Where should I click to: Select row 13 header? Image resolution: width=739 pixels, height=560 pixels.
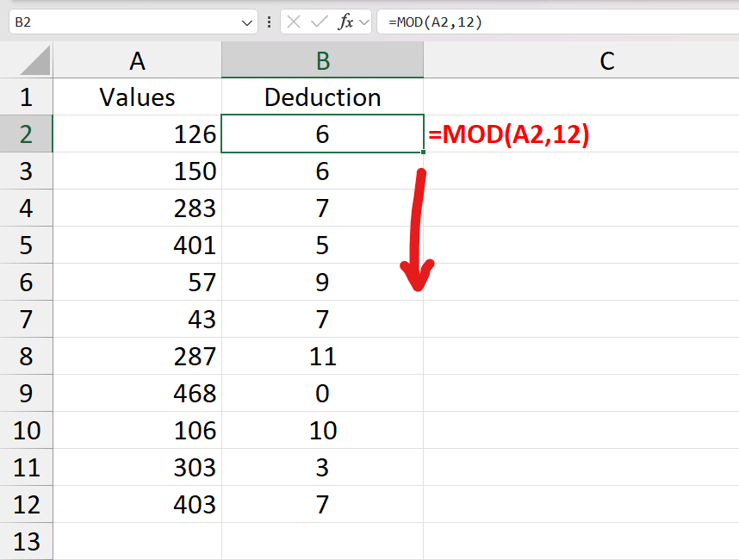point(26,541)
